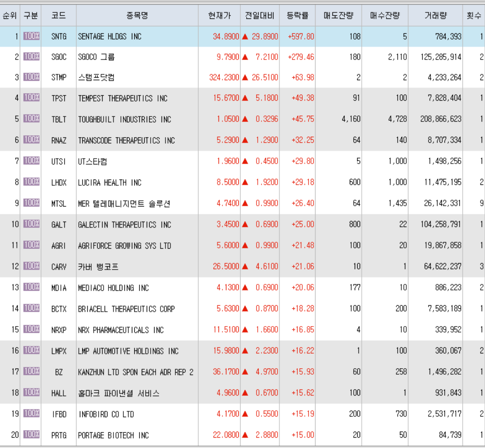485x448 pixels.
Task: Select NRX PHARMACEUTICALS INC row
Action: tap(243, 330)
